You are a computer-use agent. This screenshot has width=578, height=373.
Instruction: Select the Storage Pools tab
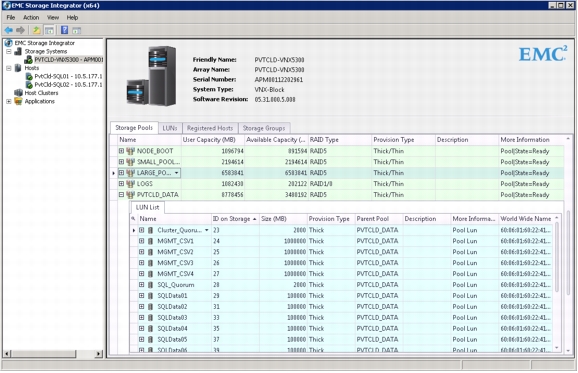tap(134, 128)
